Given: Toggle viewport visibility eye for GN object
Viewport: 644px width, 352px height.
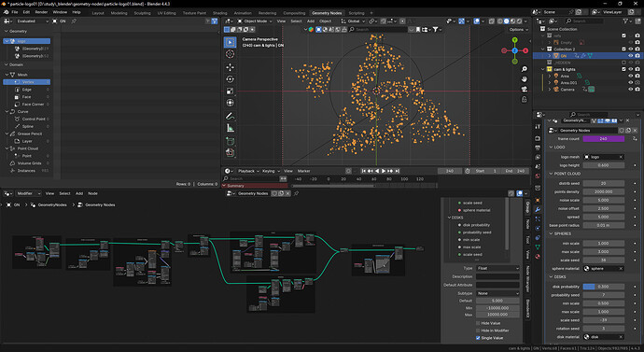Looking at the screenshot, I should point(630,55).
